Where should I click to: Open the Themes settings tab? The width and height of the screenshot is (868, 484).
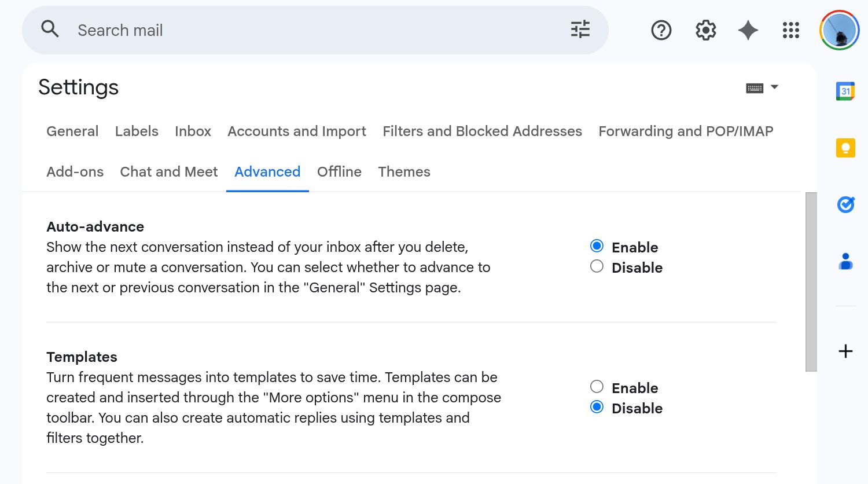[404, 172]
